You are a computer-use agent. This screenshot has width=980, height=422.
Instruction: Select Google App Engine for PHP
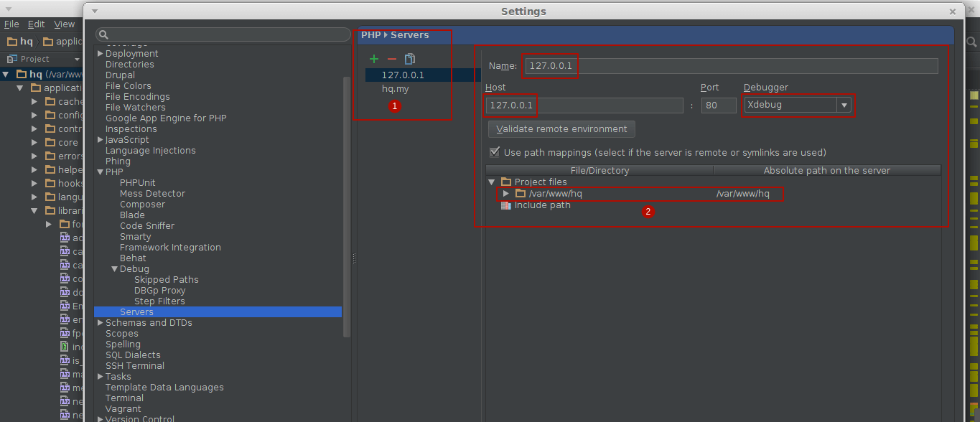tap(166, 118)
